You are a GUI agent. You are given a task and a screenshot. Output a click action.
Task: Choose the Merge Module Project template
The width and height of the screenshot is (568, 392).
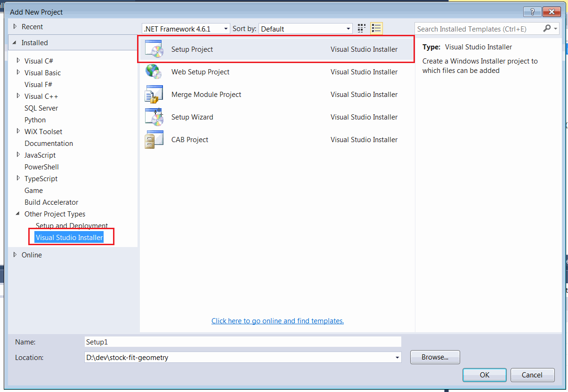[x=276, y=94]
